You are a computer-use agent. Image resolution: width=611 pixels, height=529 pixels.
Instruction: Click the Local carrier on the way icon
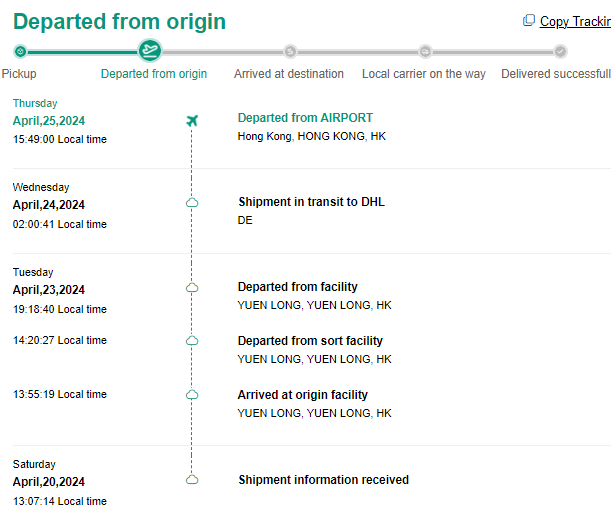[x=425, y=51]
